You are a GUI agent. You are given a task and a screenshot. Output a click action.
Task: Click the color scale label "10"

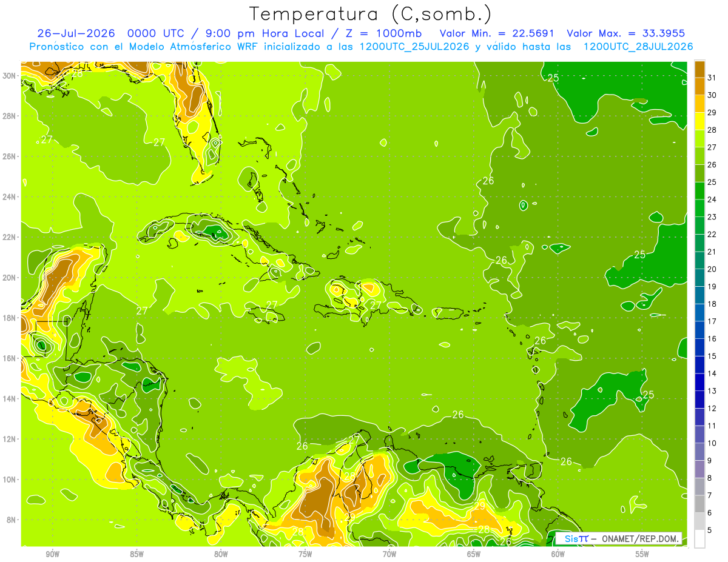pyautogui.click(x=712, y=443)
